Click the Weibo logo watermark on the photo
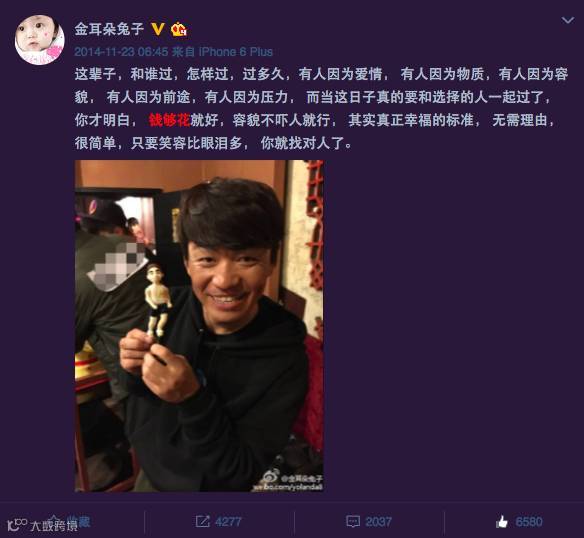 270,477
